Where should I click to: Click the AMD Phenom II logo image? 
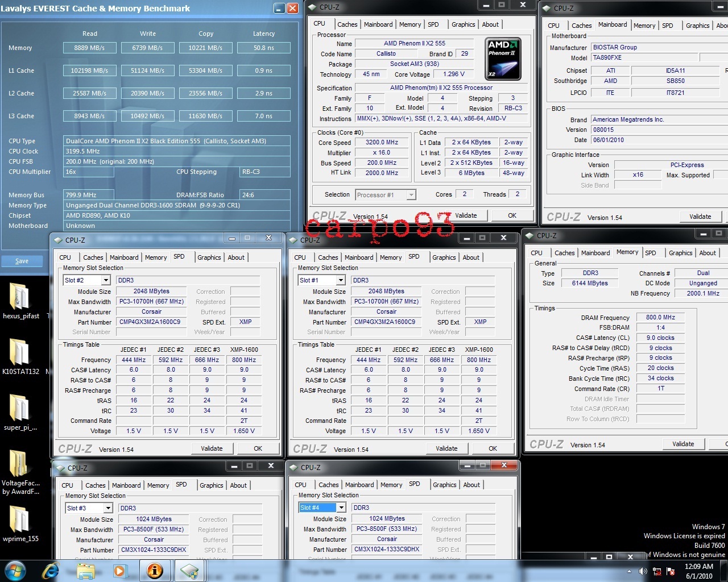(503, 59)
